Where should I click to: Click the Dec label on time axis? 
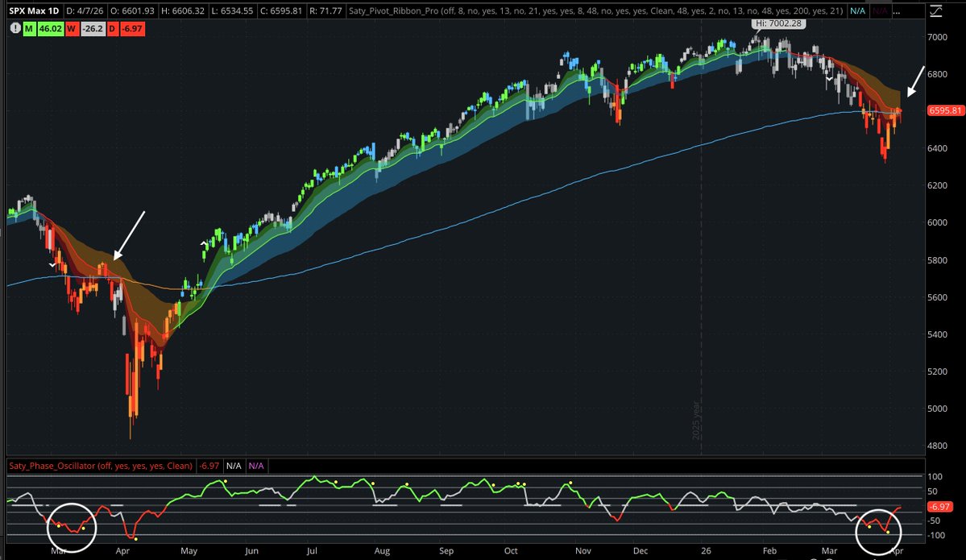pyautogui.click(x=640, y=551)
